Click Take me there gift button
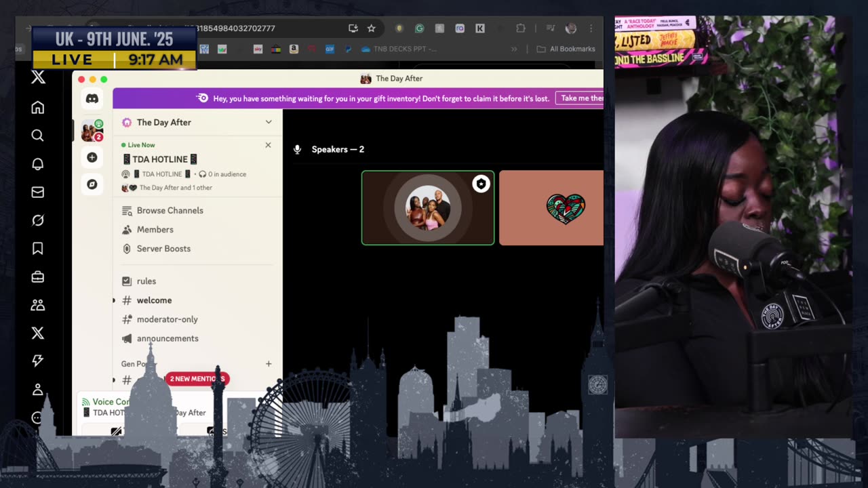Image resolution: width=868 pixels, height=488 pixels. point(580,98)
